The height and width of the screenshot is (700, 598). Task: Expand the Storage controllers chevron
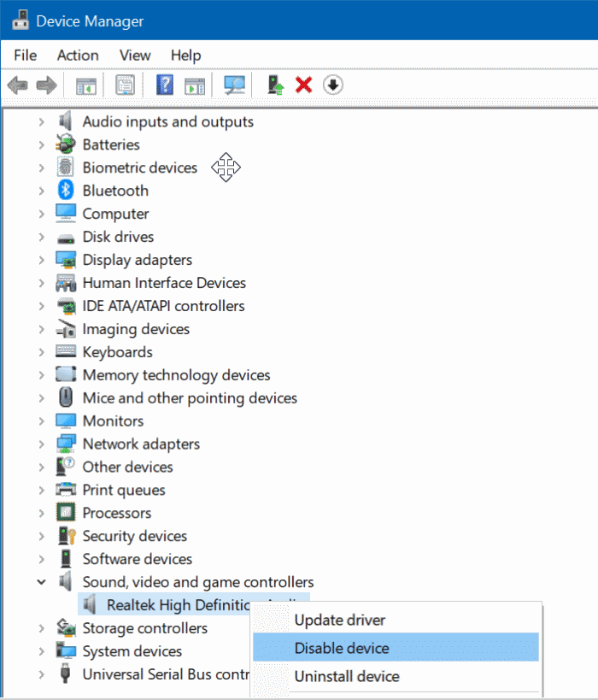(42, 627)
